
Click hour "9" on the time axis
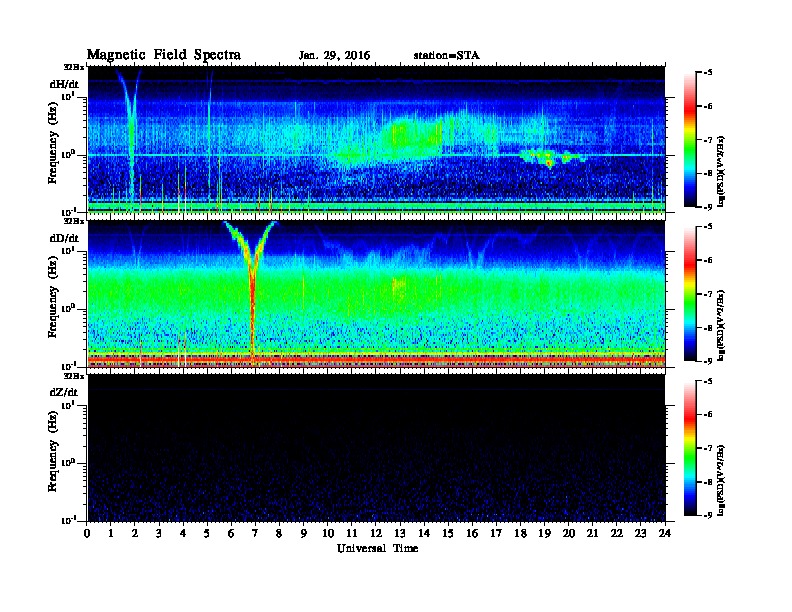point(304,533)
